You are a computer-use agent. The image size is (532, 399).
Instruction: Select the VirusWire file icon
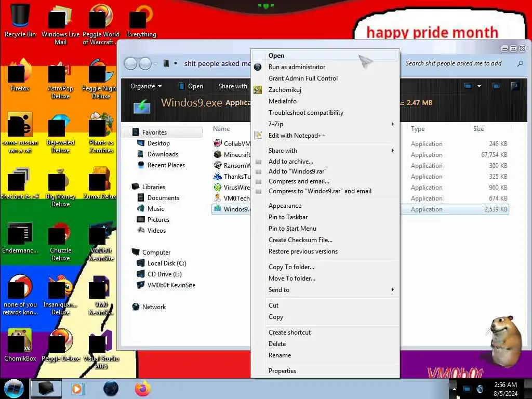218,187
